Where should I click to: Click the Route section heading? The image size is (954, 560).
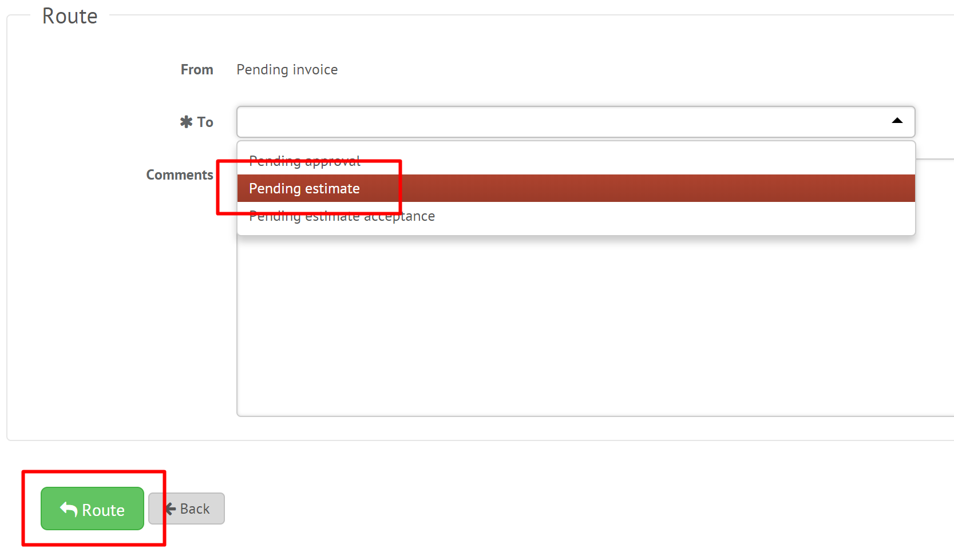tap(70, 16)
